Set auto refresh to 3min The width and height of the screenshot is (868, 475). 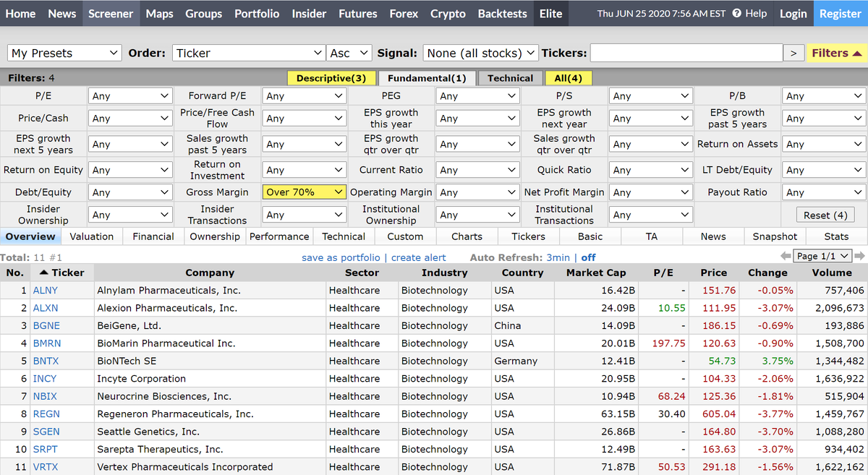click(558, 257)
